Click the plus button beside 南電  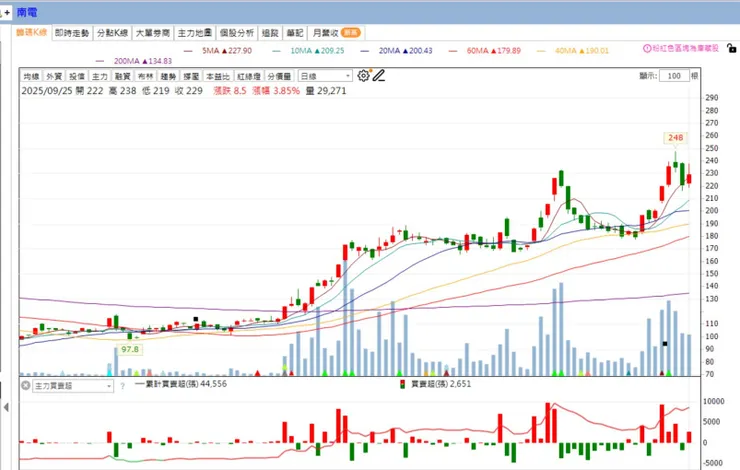click(7, 13)
